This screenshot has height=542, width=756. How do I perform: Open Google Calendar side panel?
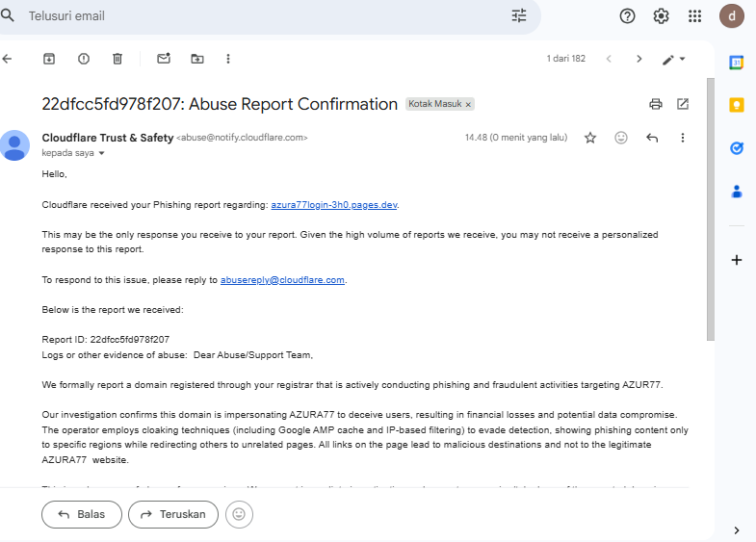[x=736, y=63]
